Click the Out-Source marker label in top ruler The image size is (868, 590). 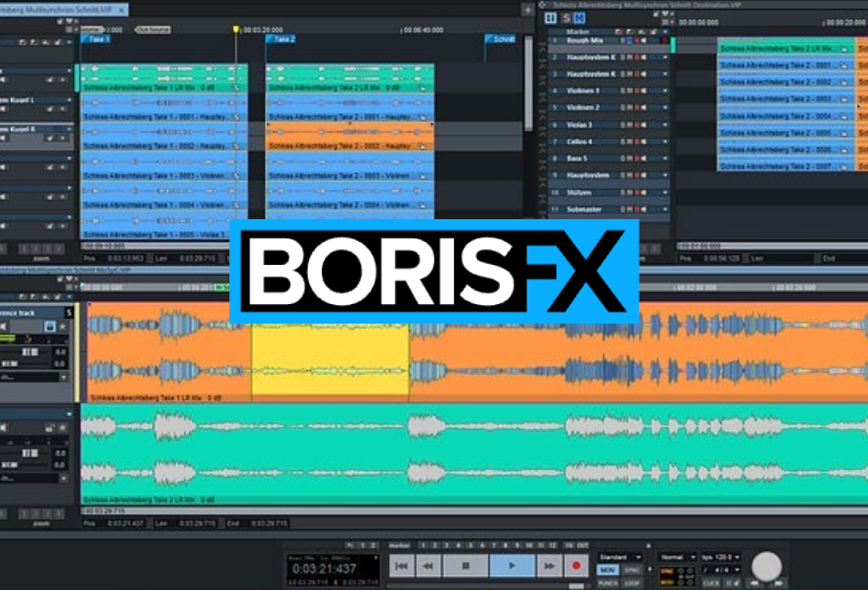click(153, 30)
